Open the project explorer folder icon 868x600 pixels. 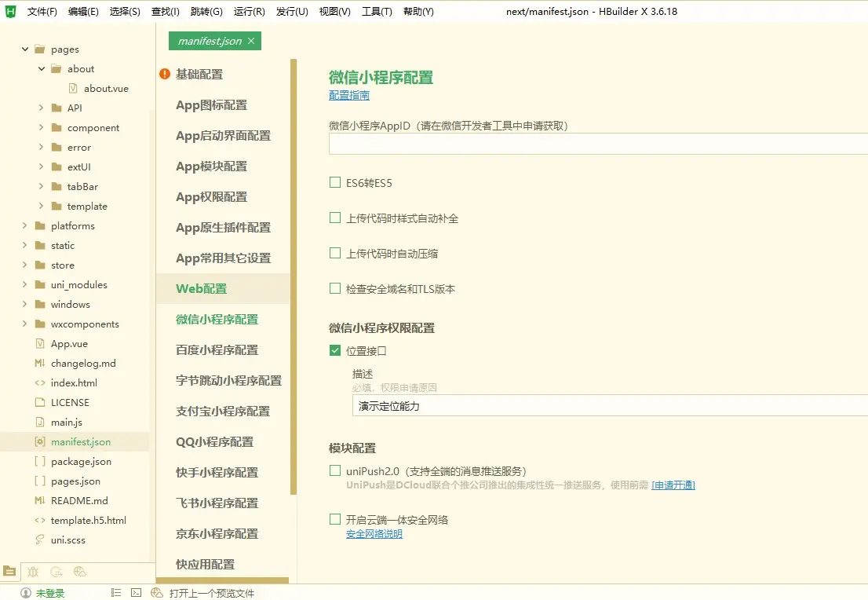pyautogui.click(x=10, y=572)
